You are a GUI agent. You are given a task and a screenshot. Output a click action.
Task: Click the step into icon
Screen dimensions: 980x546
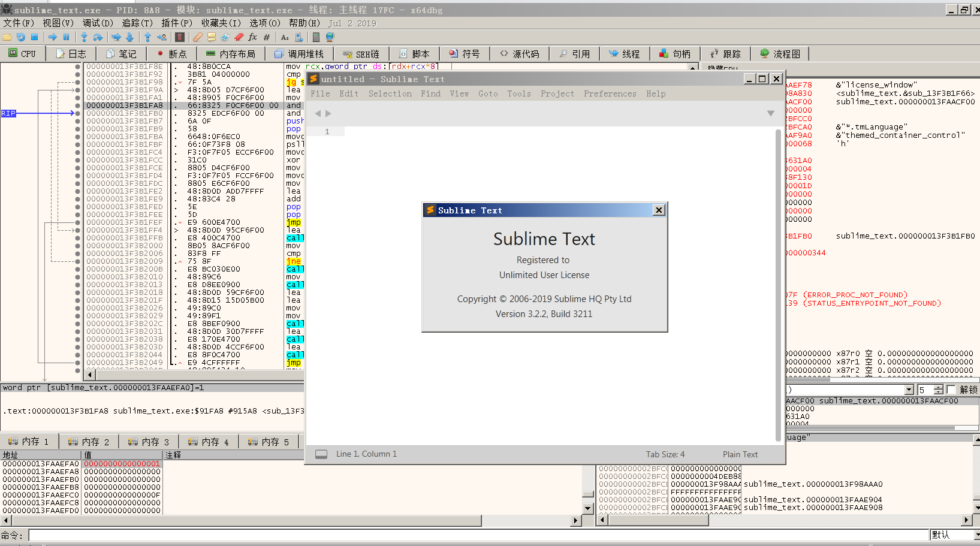tap(84, 37)
